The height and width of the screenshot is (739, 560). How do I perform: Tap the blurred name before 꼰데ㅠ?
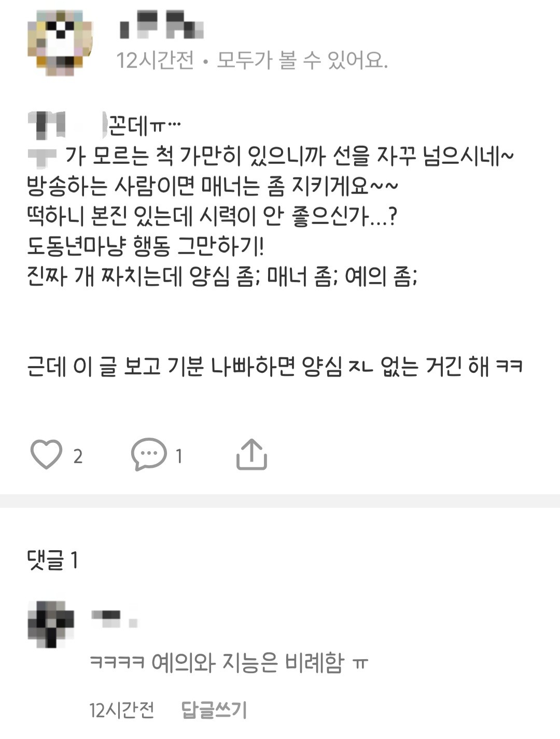tap(66, 125)
